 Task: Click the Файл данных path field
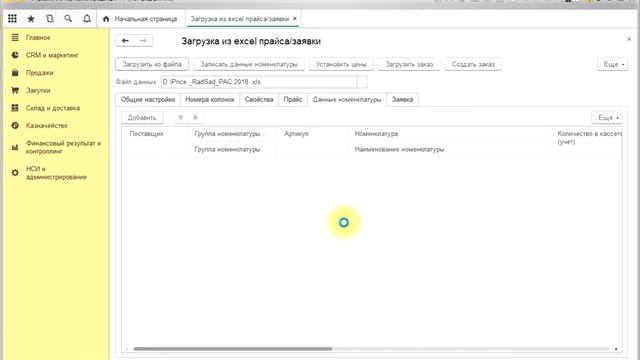259,82
